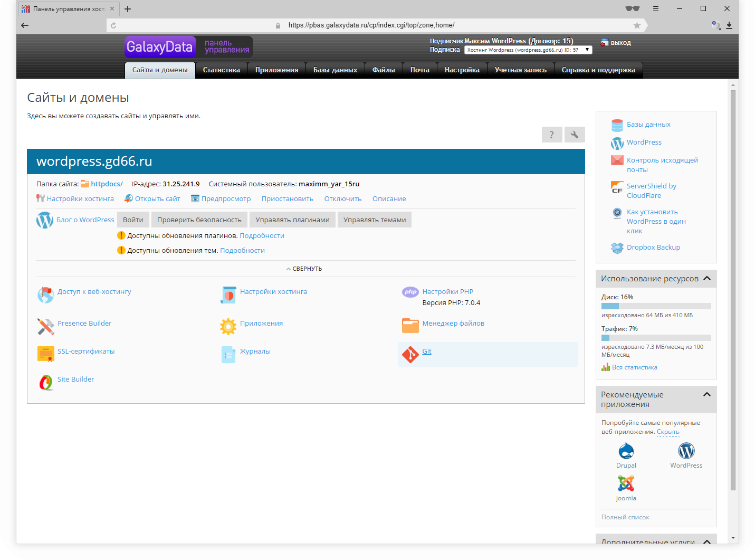Click Управлять темами button
This screenshot has width=755, height=560.
[x=375, y=220]
